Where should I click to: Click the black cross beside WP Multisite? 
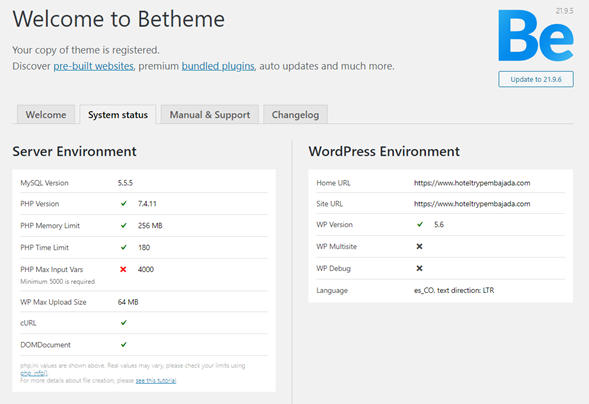[420, 246]
